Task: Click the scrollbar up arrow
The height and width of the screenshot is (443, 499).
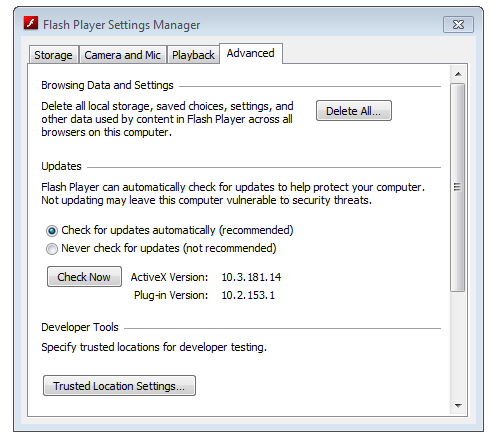Action: click(x=458, y=74)
